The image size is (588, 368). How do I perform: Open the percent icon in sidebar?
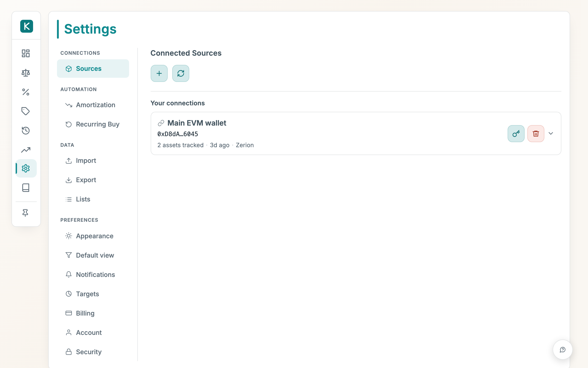click(x=26, y=92)
